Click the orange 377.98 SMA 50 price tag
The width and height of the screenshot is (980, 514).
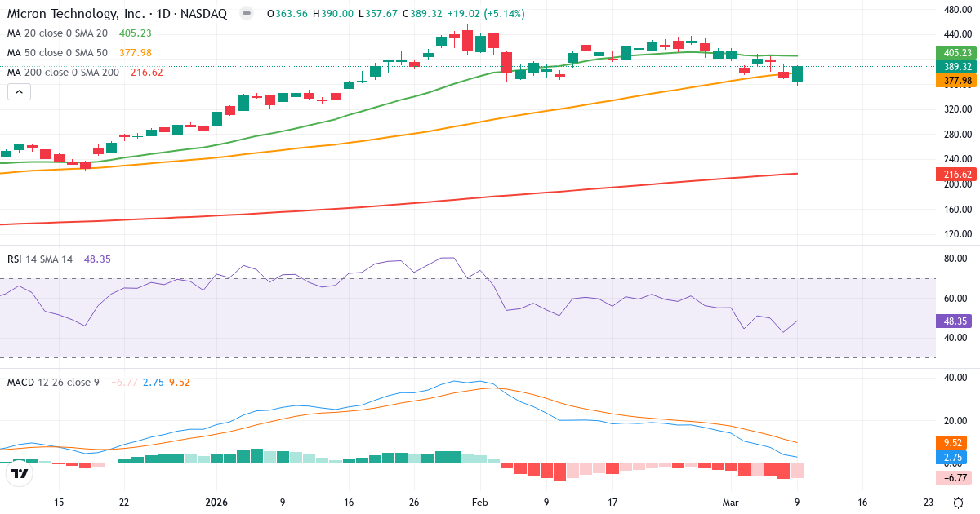(x=955, y=81)
